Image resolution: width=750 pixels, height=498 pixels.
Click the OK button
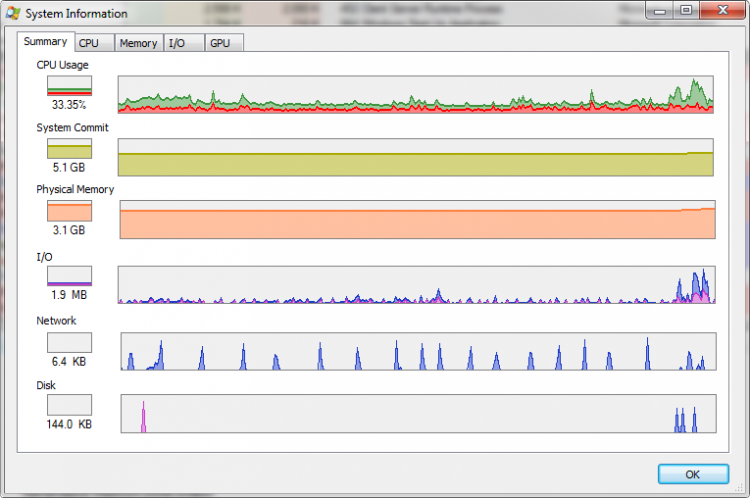coord(693,474)
